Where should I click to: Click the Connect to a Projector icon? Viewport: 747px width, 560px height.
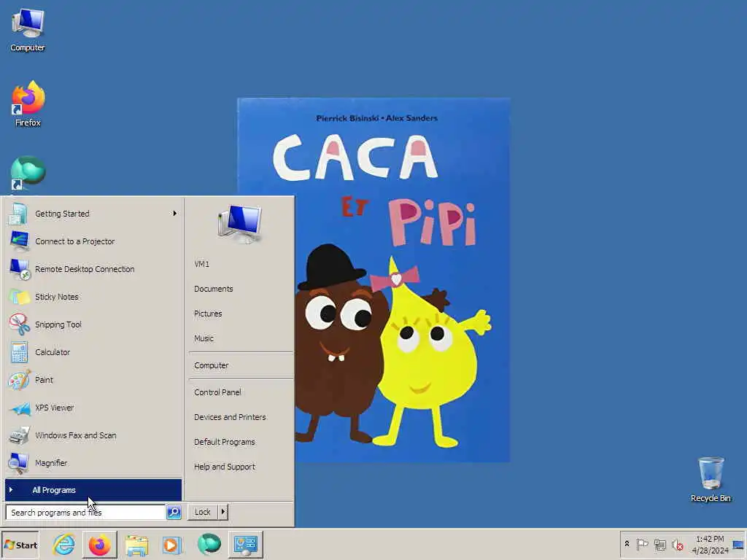(19, 241)
